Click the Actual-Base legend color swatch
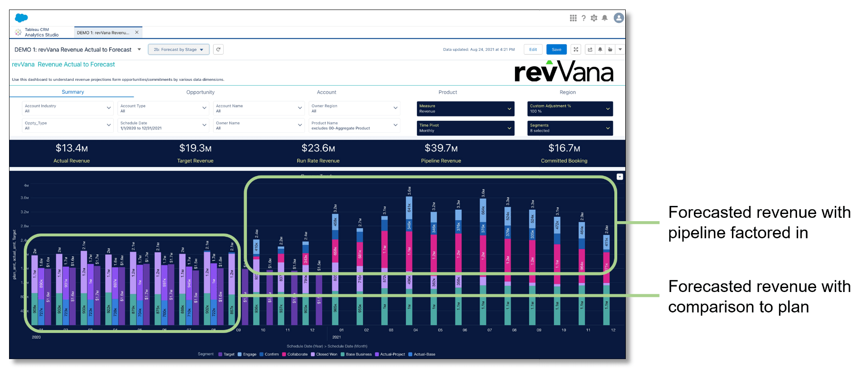The image size is (868, 370). pos(410,354)
